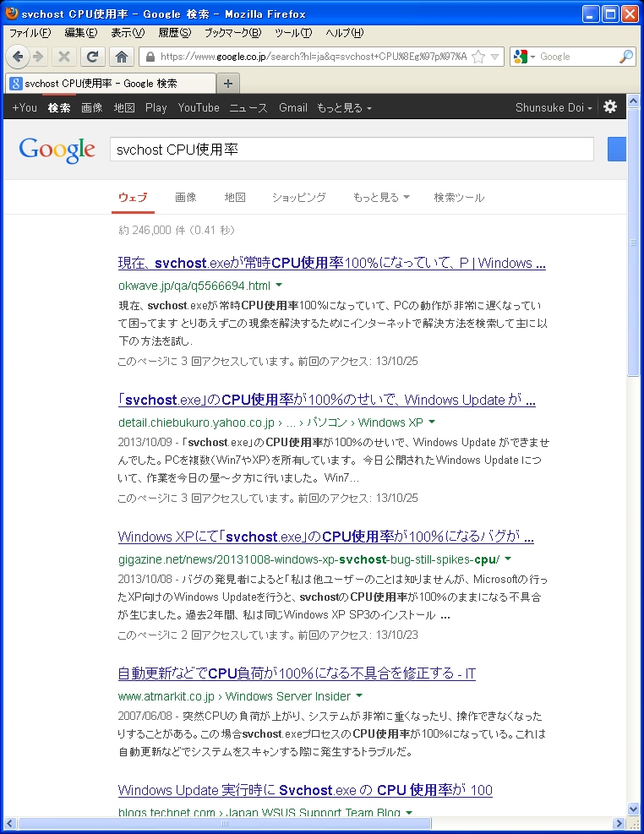Expand the green arrow next to okwave.jp URL
The width and height of the screenshot is (644, 834).
tap(279, 286)
